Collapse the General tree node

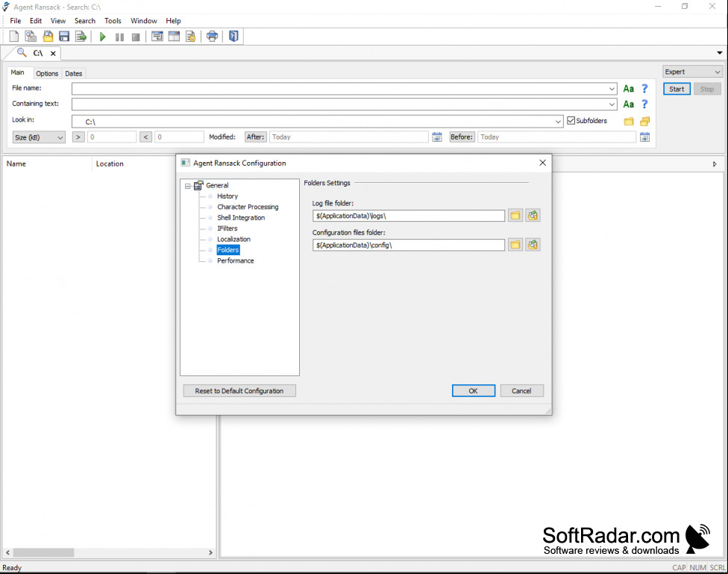(x=188, y=186)
